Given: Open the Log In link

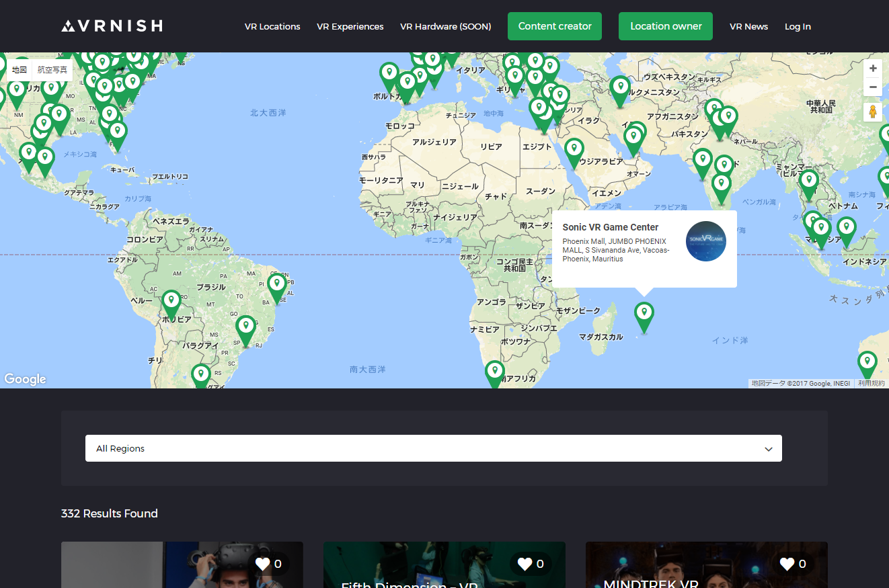Looking at the screenshot, I should pyautogui.click(x=798, y=27).
